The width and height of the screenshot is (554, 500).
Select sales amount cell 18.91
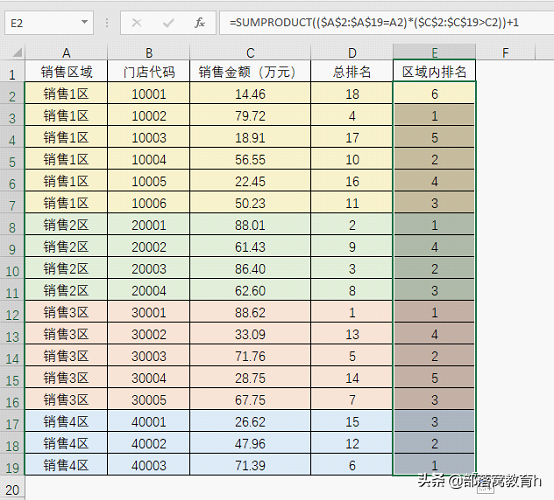tap(250, 137)
